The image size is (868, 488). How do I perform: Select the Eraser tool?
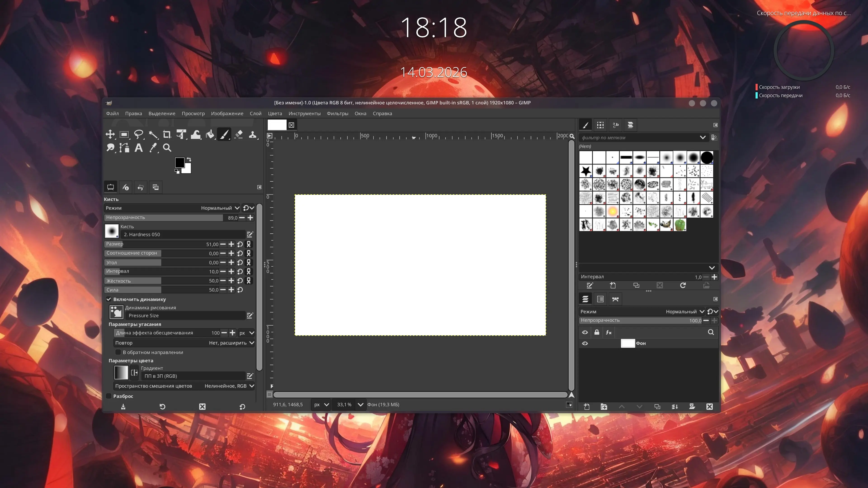[x=238, y=135]
